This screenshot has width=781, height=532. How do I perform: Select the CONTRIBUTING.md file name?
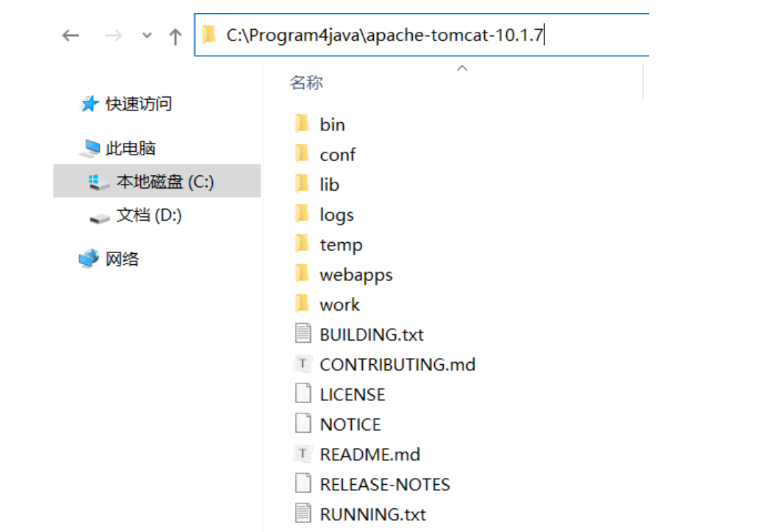[397, 365]
